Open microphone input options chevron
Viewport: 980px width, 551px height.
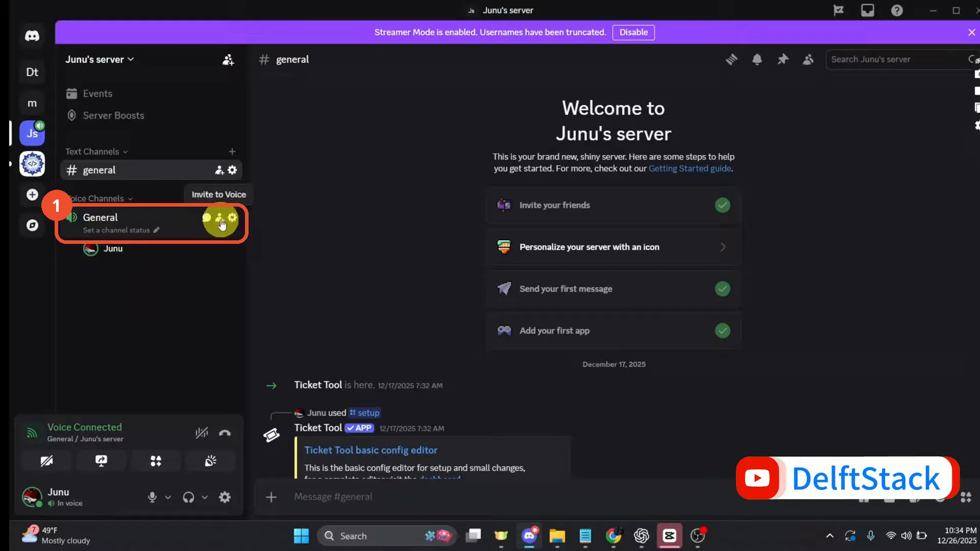tap(168, 497)
